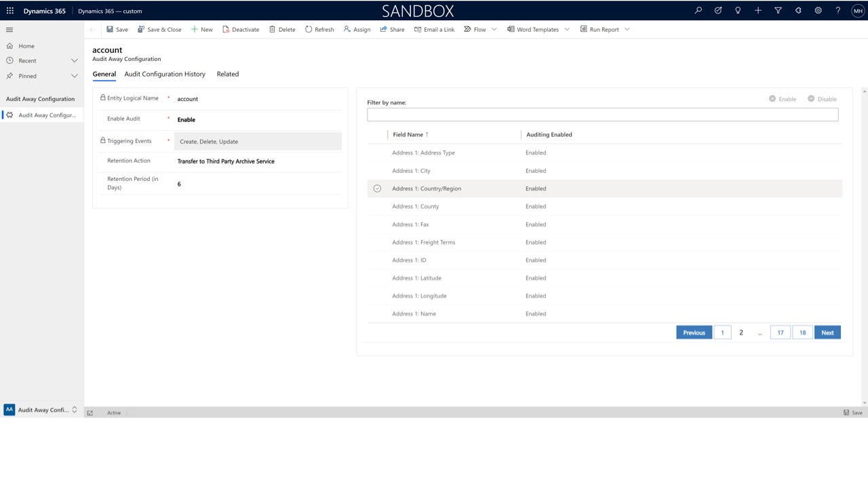This screenshot has width=868, height=488.
Task: Open the Enable Audit option dropdown
Action: coord(258,120)
